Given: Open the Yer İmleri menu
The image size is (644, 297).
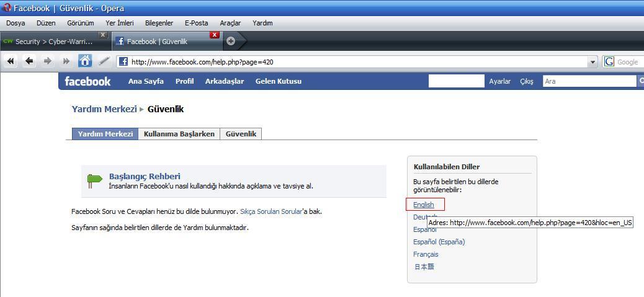Looking at the screenshot, I should (120, 23).
